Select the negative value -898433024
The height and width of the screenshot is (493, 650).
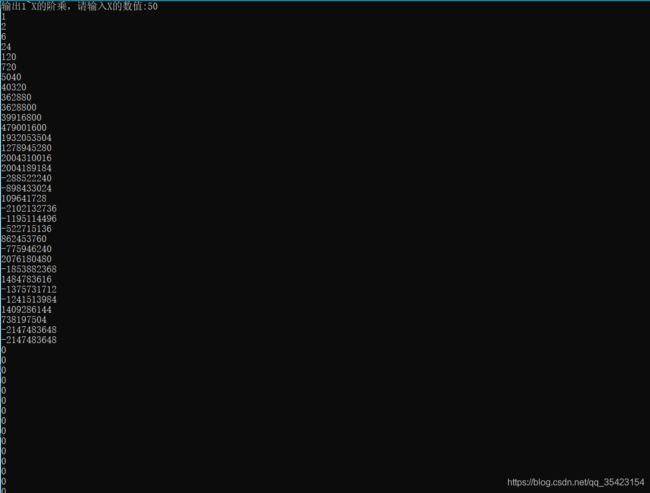[26, 188]
